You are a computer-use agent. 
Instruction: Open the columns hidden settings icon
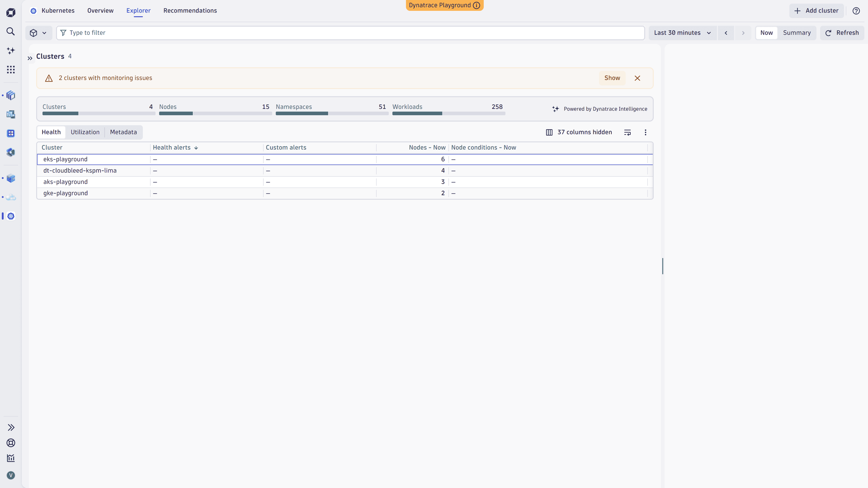pyautogui.click(x=549, y=132)
